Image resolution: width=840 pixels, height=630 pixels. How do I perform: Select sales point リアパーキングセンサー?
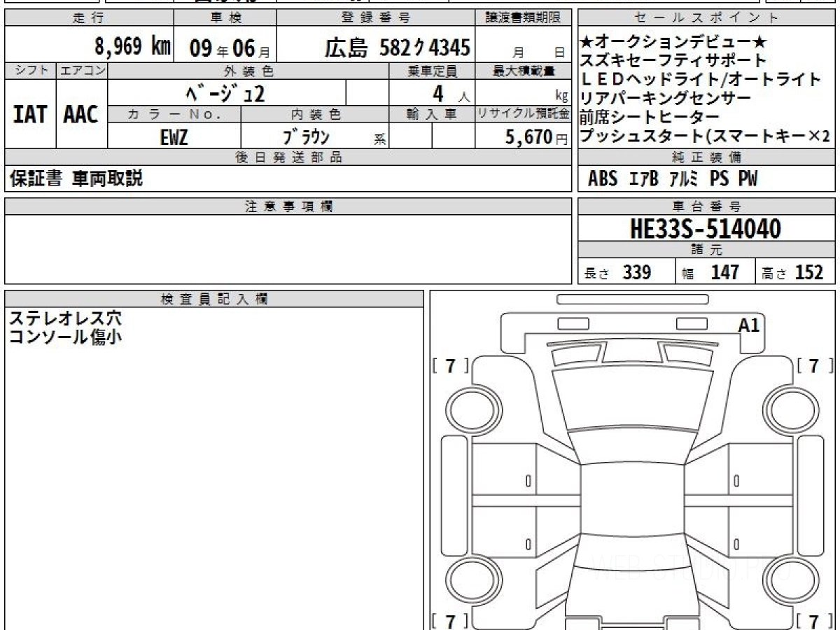click(665, 98)
